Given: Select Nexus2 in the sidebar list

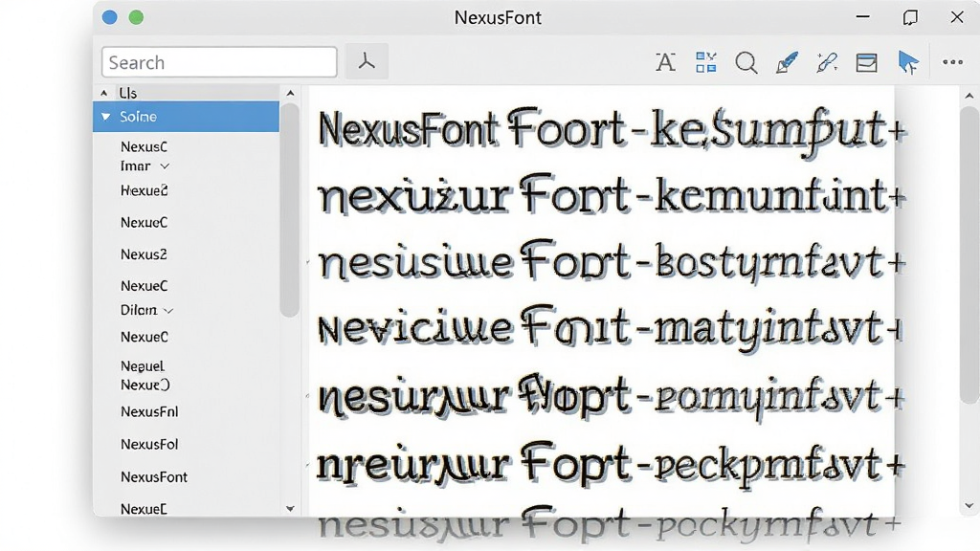Looking at the screenshot, I should point(144,254).
